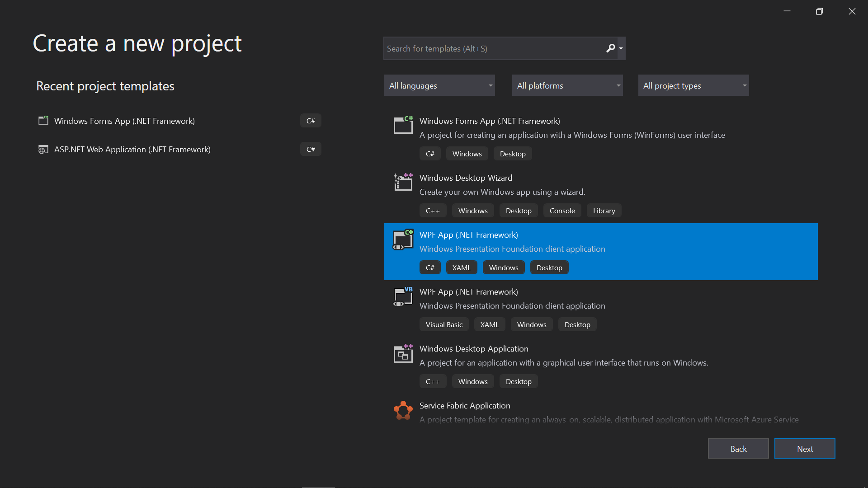This screenshot has width=868, height=488.
Task: Open the All platforms dropdown
Action: pos(567,85)
